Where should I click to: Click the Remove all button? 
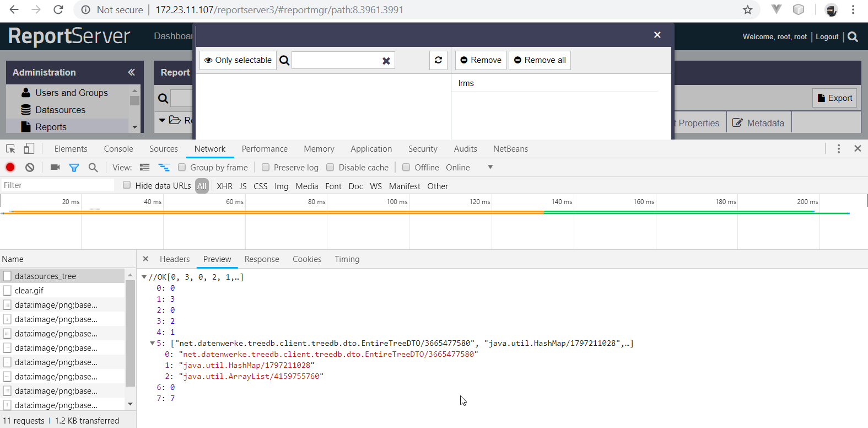point(540,60)
